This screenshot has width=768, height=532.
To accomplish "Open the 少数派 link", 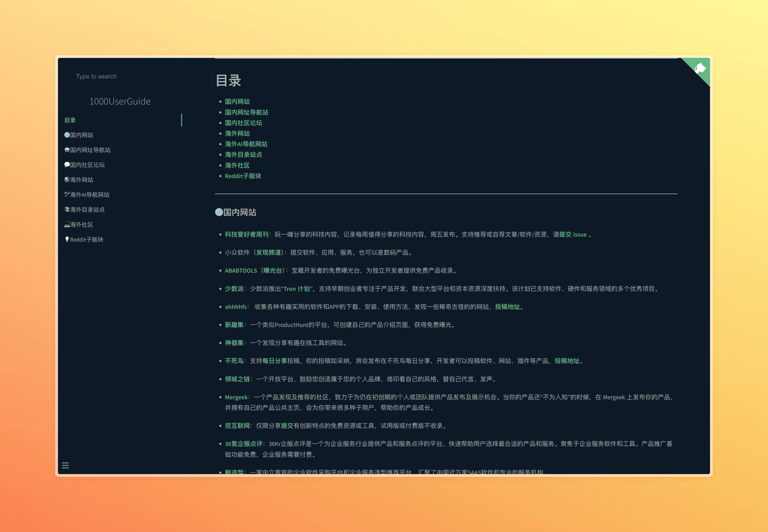I will [x=234, y=289].
